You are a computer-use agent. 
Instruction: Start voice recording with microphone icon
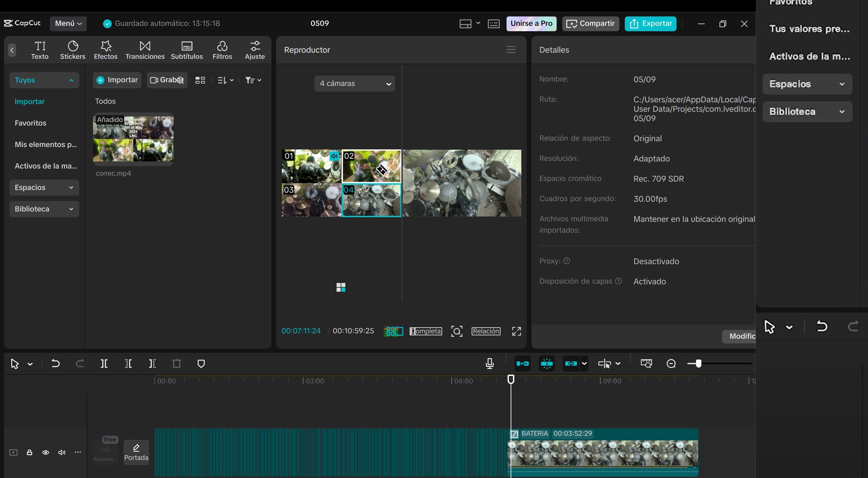490,364
